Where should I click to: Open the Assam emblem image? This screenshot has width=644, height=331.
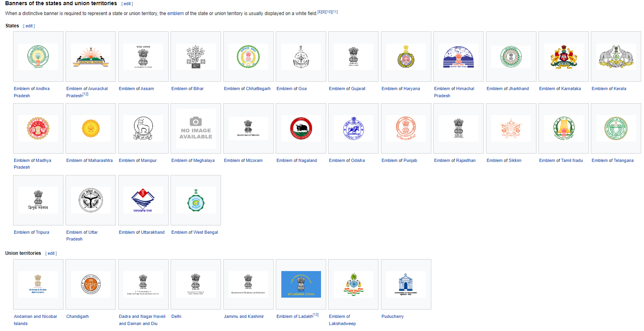143,57
